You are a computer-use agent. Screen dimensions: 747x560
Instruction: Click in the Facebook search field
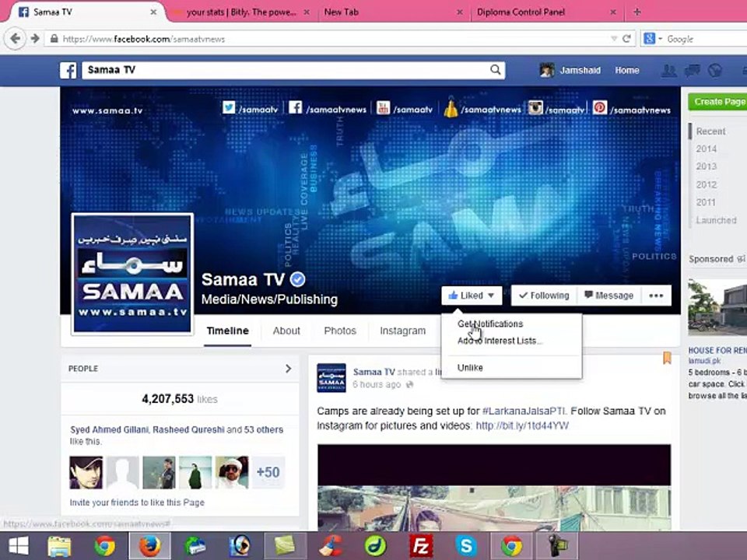click(x=286, y=70)
